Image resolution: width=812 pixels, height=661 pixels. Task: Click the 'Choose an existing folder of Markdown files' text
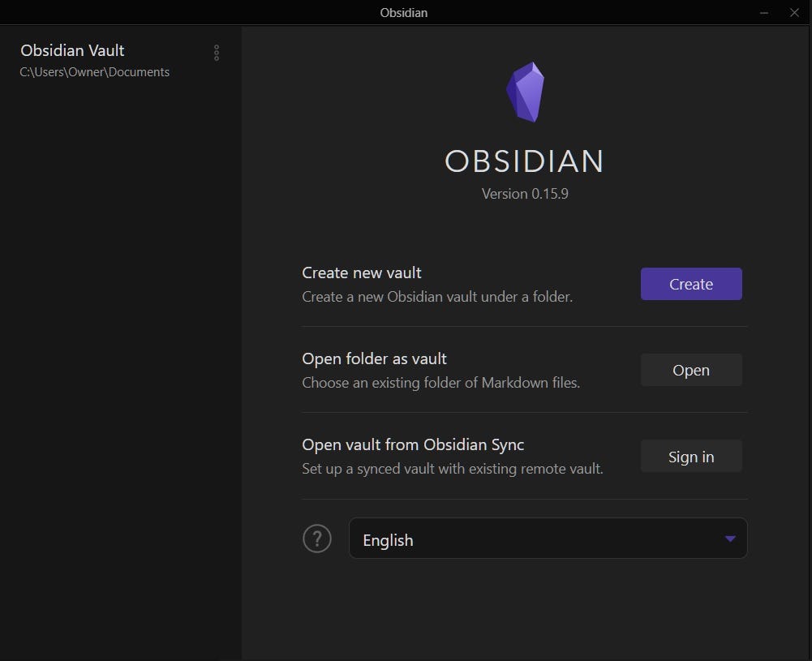point(440,382)
